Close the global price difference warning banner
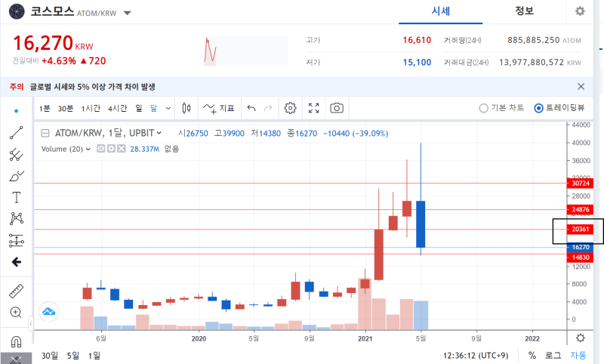This screenshot has height=364, width=604. click(581, 87)
